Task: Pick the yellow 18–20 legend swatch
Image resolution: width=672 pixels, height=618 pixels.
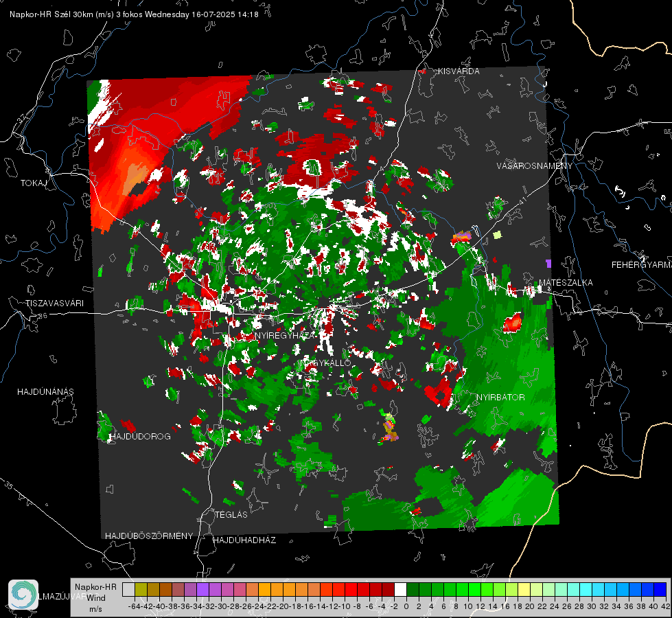Action: 524,589
